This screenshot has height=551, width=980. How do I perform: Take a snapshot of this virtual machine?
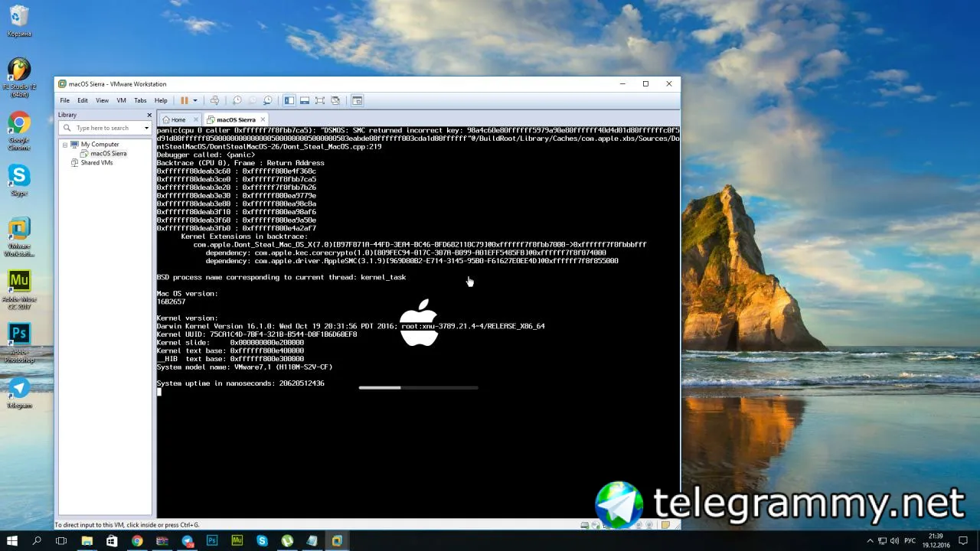pos(237,100)
